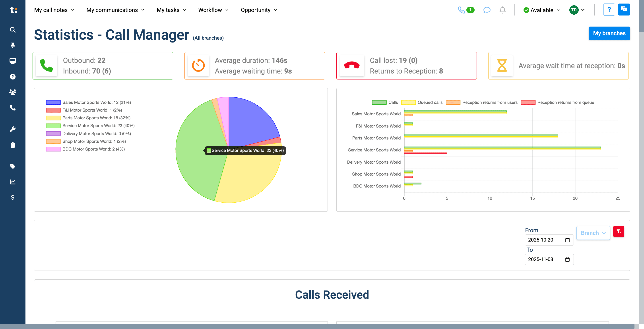Open the wrench tools sidebar icon
The image size is (644, 329).
point(13,129)
